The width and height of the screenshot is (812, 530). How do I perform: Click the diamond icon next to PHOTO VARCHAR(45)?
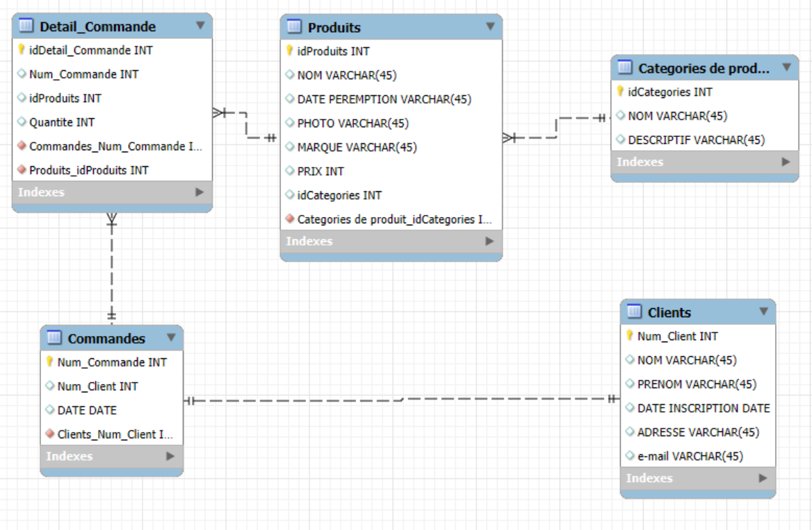tap(290, 123)
